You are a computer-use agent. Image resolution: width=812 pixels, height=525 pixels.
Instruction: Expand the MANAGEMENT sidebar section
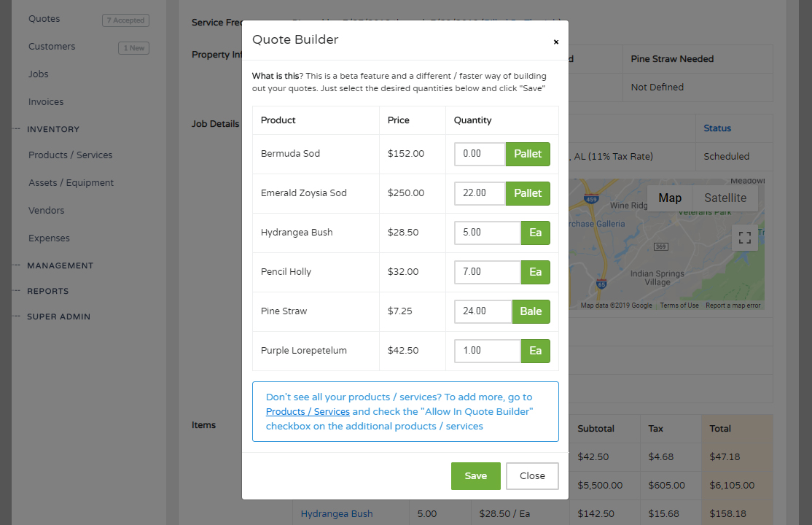pyautogui.click(x=61, y=265)
